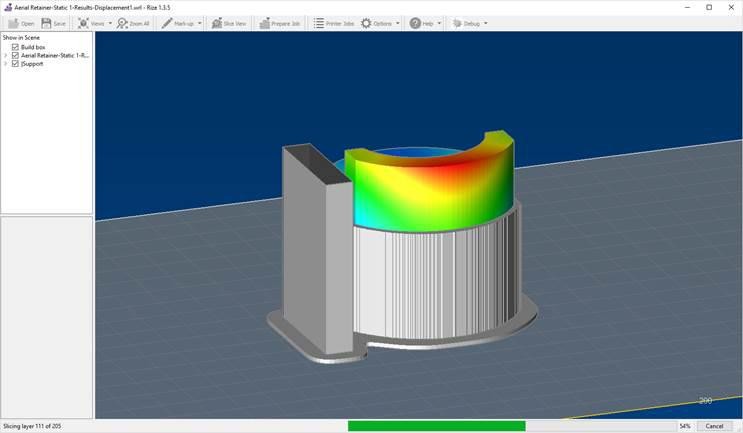743x433 pixels.
Task: Expand the Support tree node
Action: 6,63
